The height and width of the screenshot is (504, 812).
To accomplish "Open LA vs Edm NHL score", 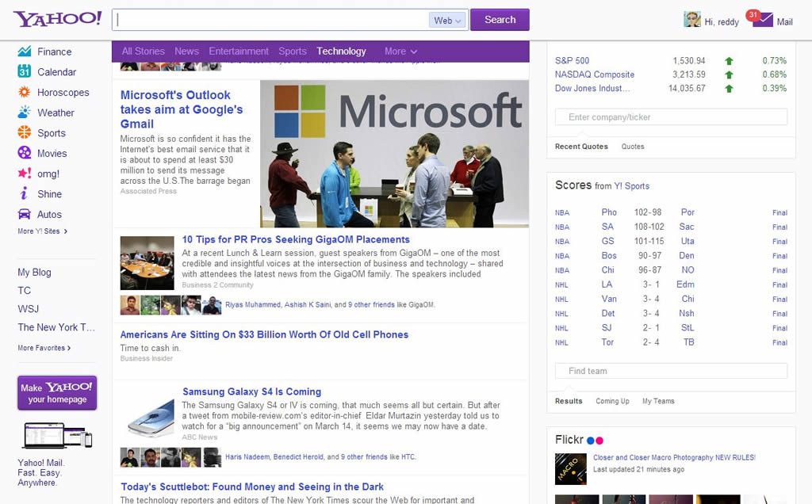I will pyautogui.click(x=671, y=284).
